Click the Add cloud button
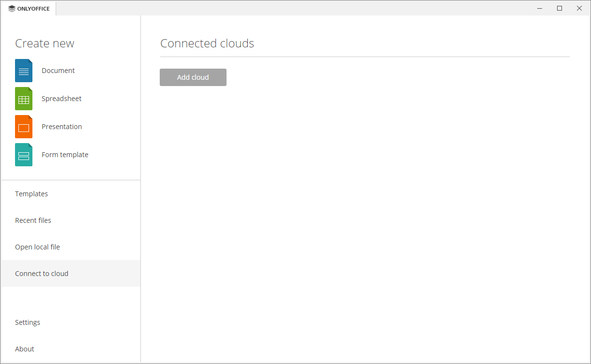The width and height of the screenshot is (591, 364). pyautogui.click(x=193, y=77)
